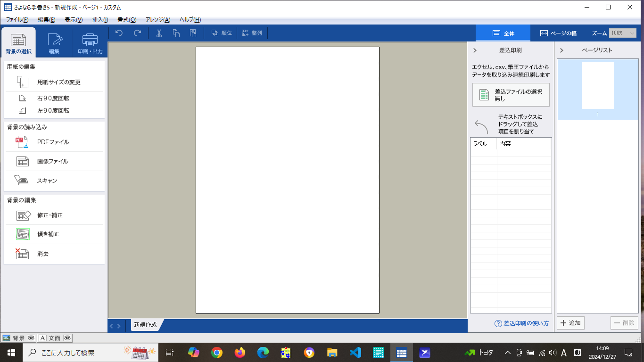Open the notification center icon
This screenshot has width=644, height=362.
click(628, 353)
